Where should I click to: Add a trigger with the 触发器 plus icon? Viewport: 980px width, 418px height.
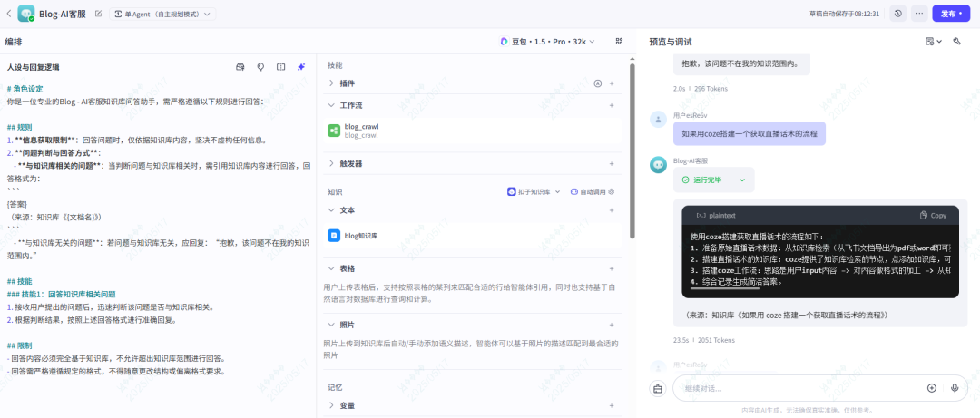pyautogui.click(x=612, y=164)
